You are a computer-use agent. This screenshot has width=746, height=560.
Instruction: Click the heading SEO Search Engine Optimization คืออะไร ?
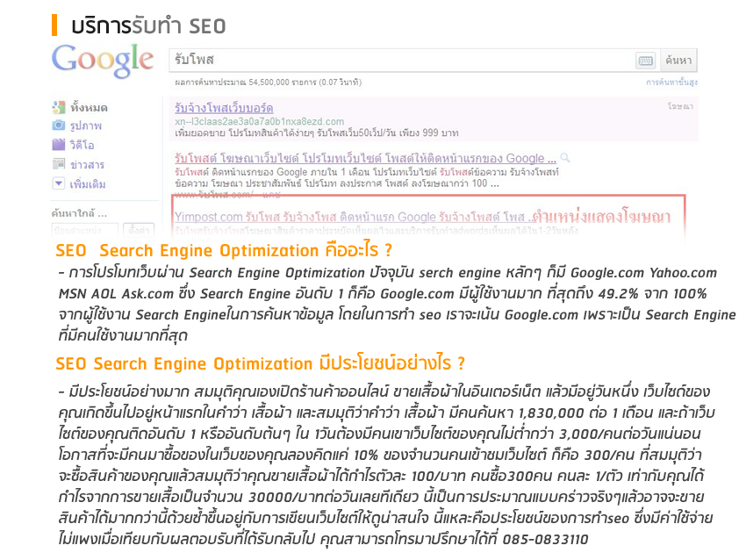(x=224, y=250)
